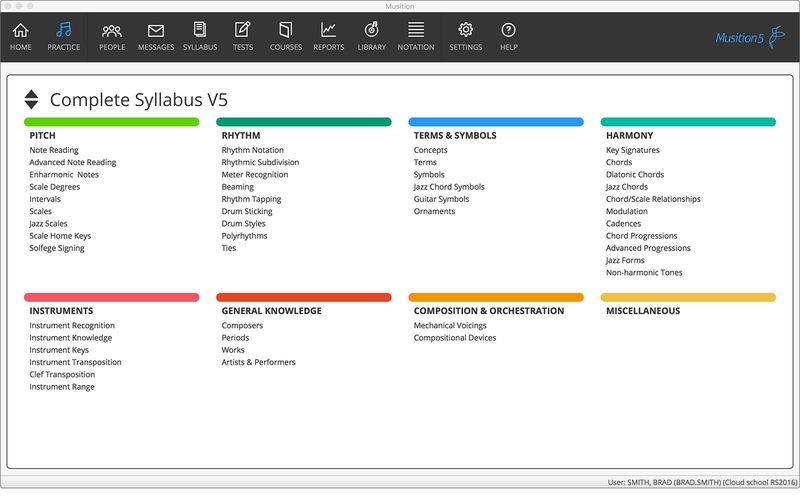The image size is (800, 500).
Task: Expand the Complete Syllabus V5 switcher arrows
Action: click(x=31, y=99)
